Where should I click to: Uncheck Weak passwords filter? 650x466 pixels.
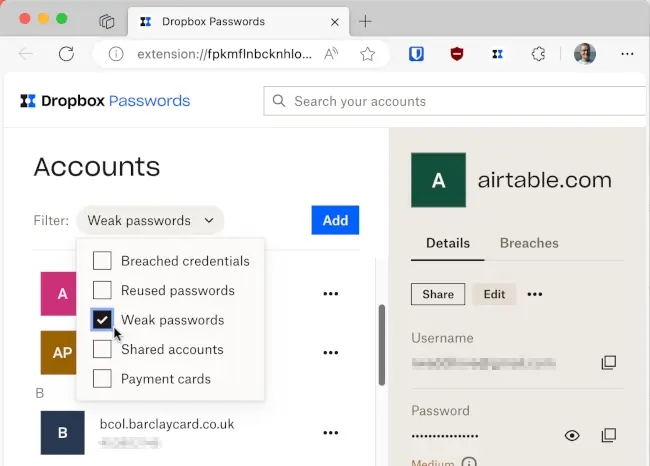(102, 320)
